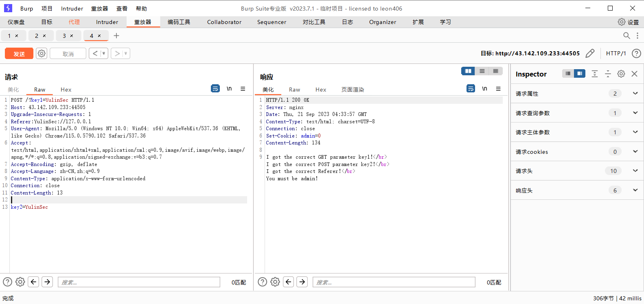644x304 pixels.
Task: Click the response search input field
Action: coord(394,282)
